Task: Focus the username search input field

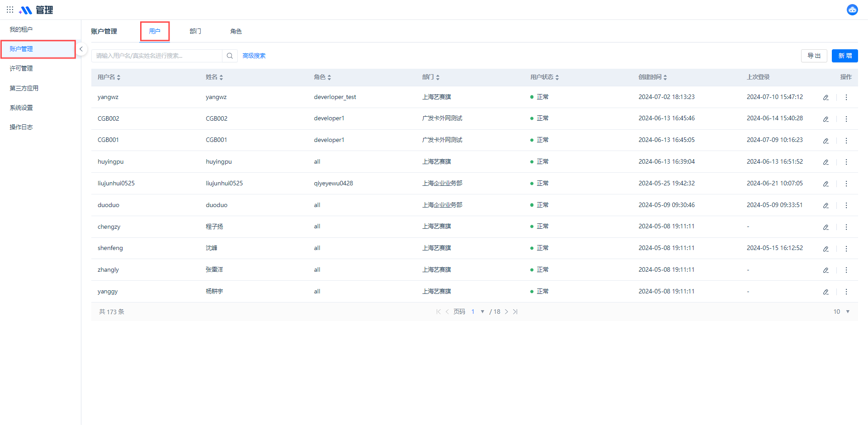Action: pyautogui.click(x=156, y=56)
